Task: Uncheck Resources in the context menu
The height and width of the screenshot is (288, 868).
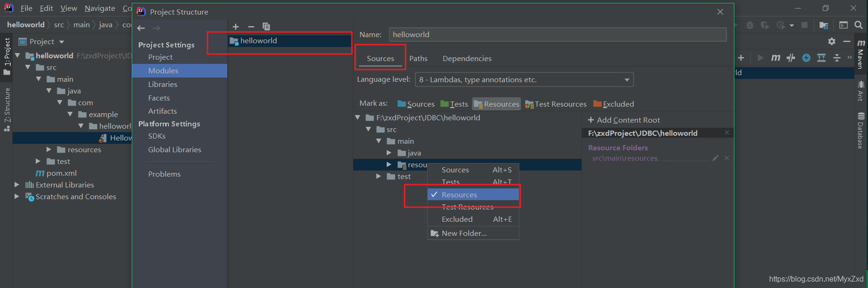Action: tap(473, 195)
